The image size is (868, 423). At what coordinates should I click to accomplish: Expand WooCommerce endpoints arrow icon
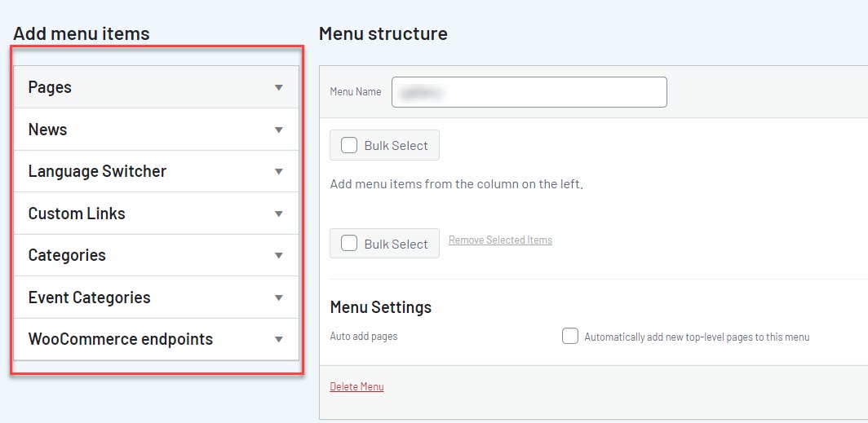click(279, 340)
